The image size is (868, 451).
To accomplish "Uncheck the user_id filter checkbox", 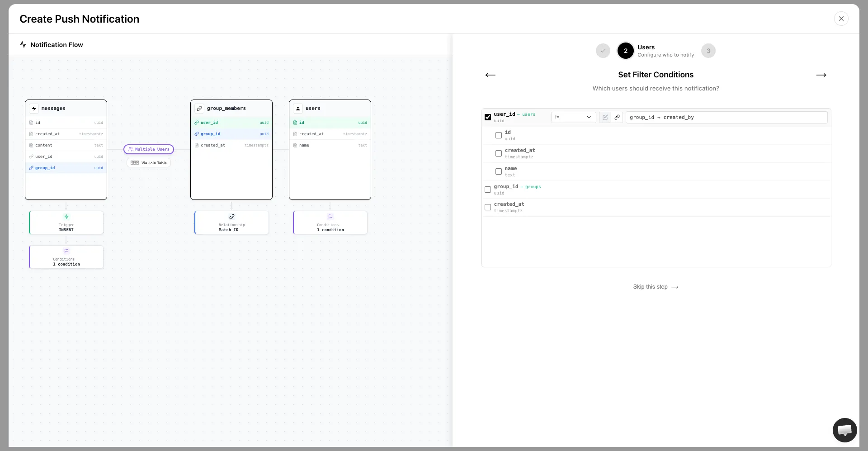I will point(488,117).
